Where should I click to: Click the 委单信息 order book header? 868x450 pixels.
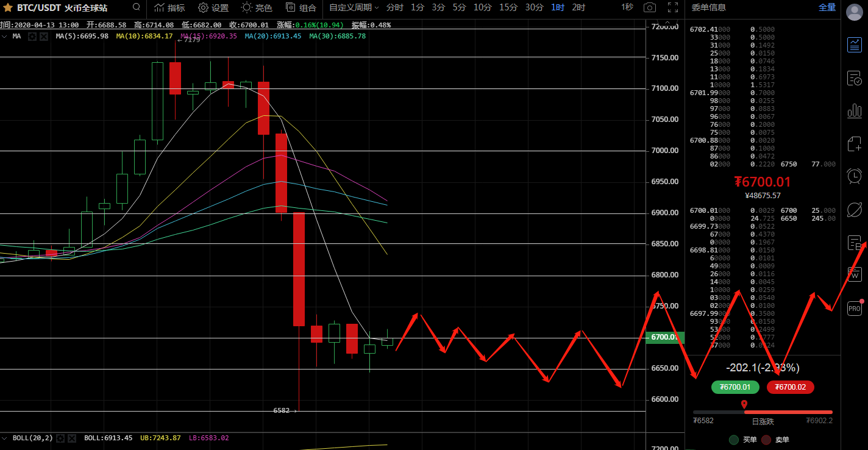coord(708,8)
